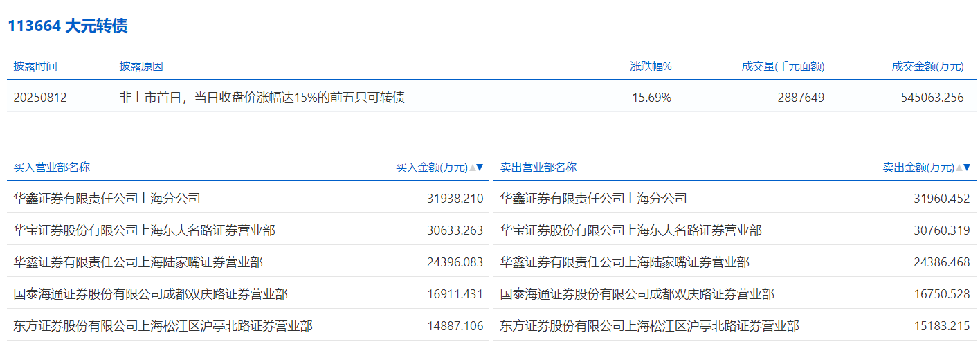Sort 买入金额 ascending with the up arrow
Screen dimensions: 980x344
[473, 168]
